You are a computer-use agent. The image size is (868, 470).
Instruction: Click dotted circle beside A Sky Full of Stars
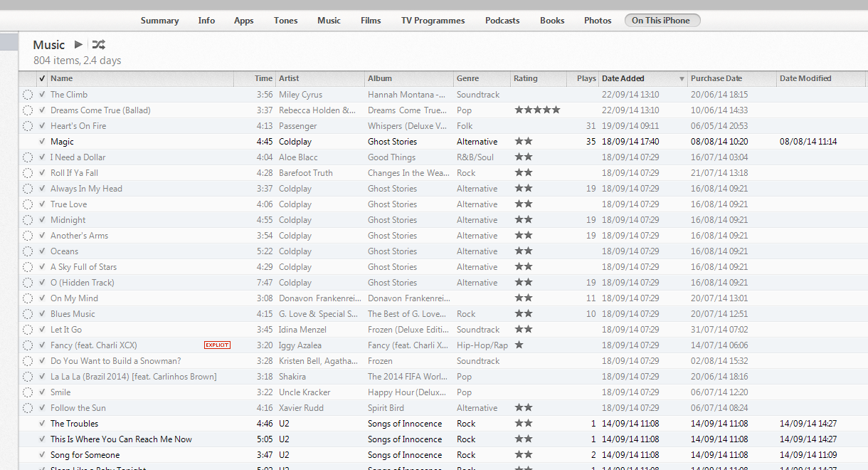coord(28,267)
